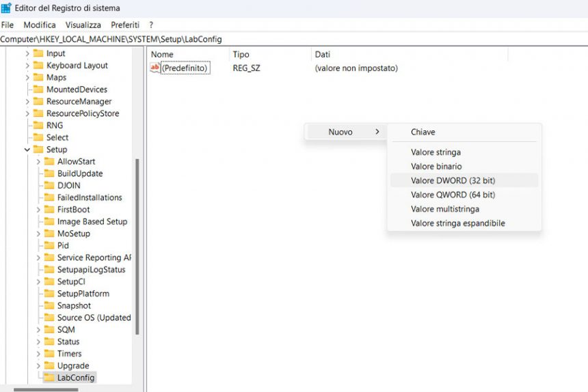Expand the ResourcePolicyStore key
This screenshot has height=392, width=588.
[27, 113]
